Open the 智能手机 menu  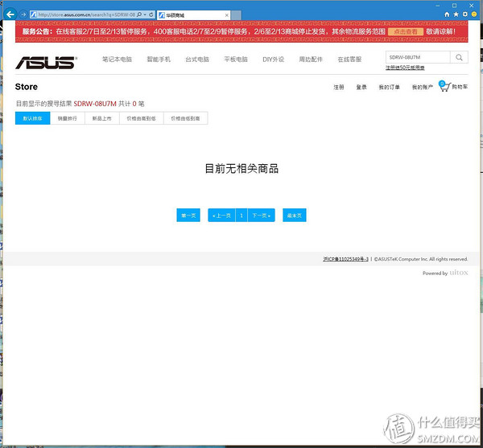point(159,59)
